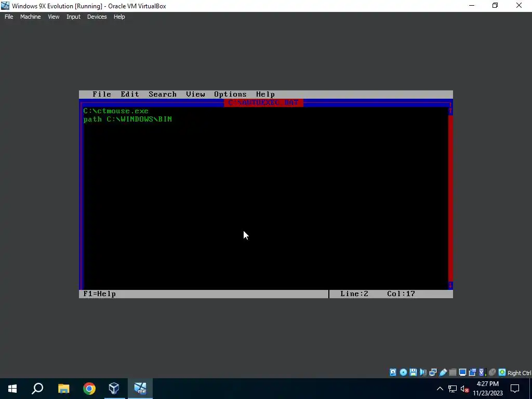The image size is (532, 399).
Task: Open VirtualBox Machine menu
Action: (x=31, y=17)
